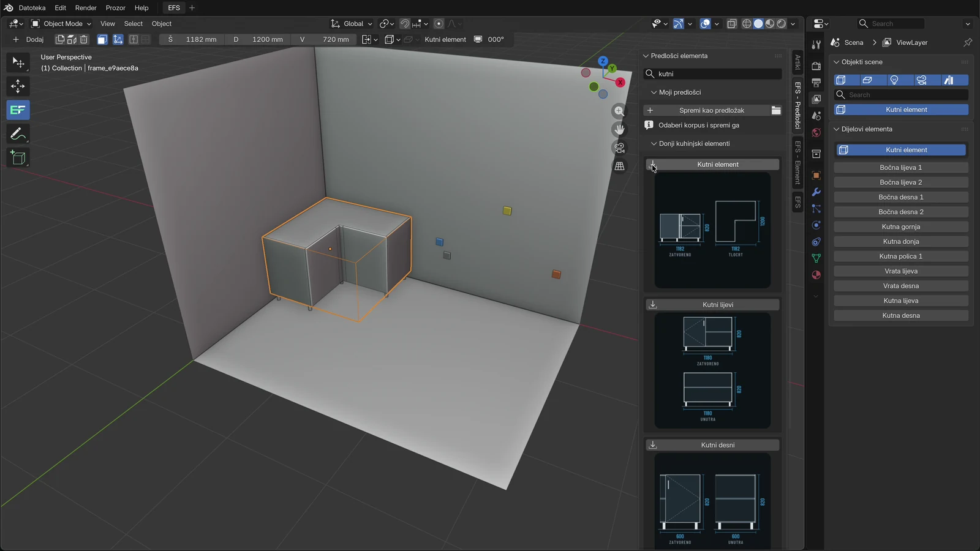
Task: Select the Vrata desna part
Action: click(901, 286)
